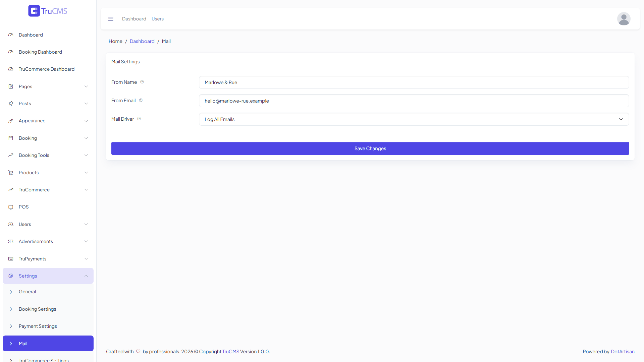Click the Users people icon
Screen dimensions: 644x362
(11, 224)
